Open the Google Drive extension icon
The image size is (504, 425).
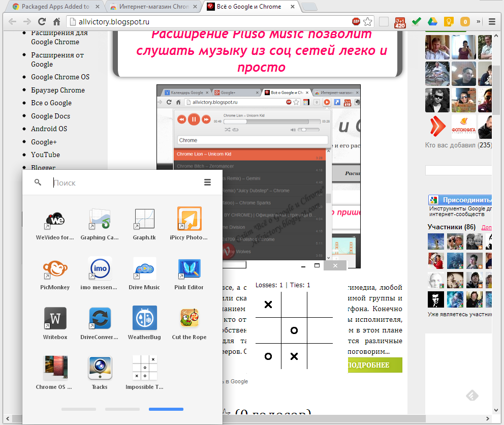click(432, 21)
